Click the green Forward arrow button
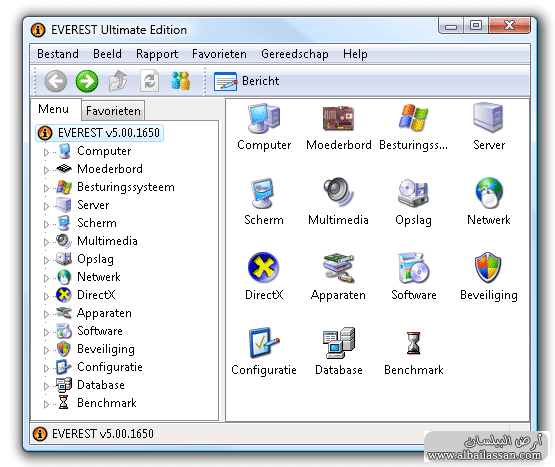This screenshot has height=467, width=555. tap(87, 81)
